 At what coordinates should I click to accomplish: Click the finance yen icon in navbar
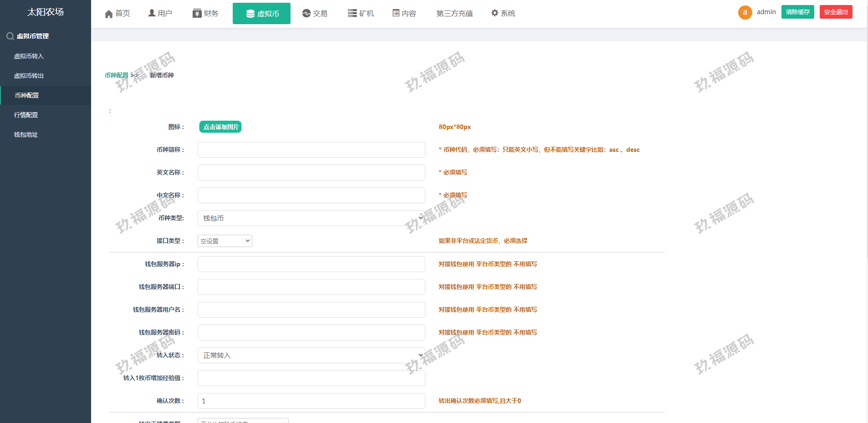(x=197, y=13)
